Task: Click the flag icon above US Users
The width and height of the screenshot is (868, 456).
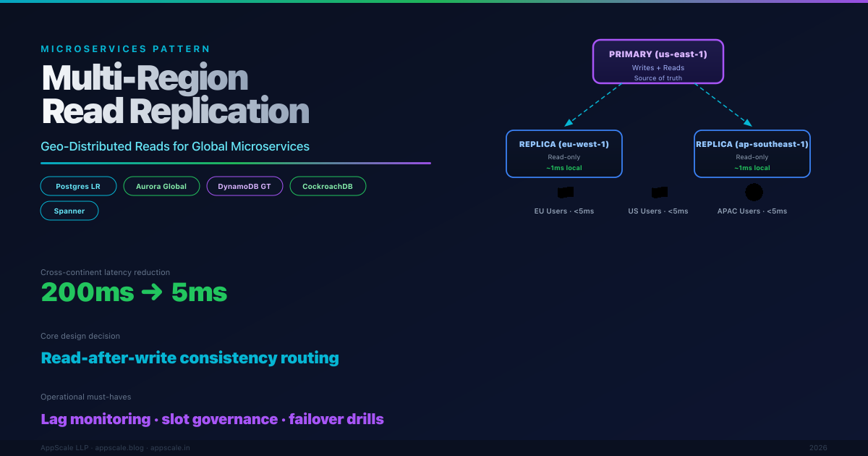Action: [x=659, y=193]
